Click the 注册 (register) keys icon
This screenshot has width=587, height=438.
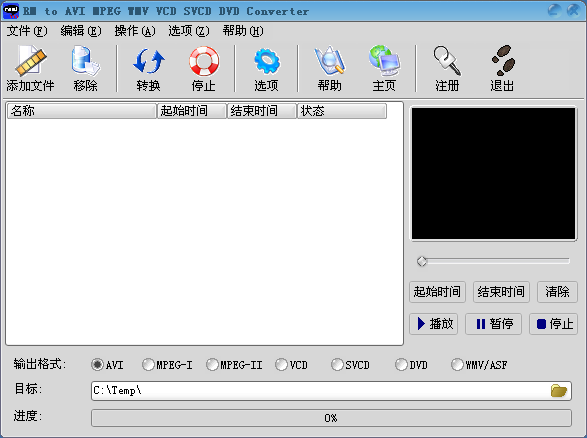click(x=447, y=60)
